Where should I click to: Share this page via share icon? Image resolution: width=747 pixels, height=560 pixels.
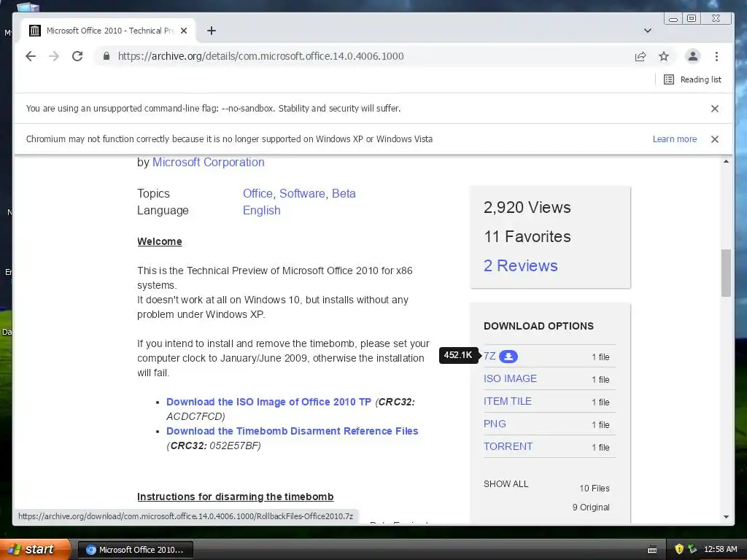pos(640,56)
